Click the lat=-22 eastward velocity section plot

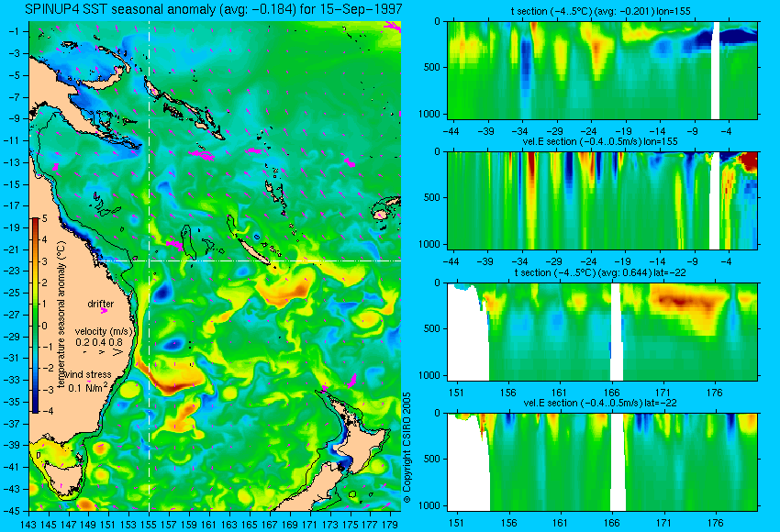[602, 462]
